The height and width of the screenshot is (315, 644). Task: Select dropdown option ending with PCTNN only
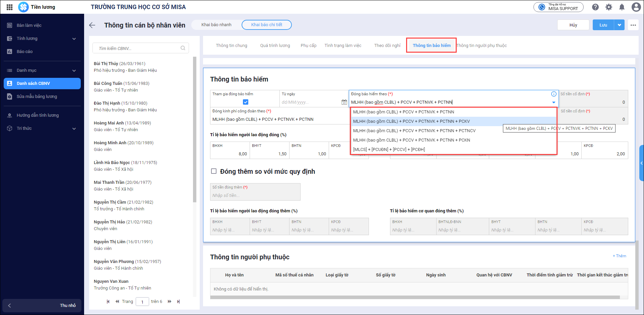(453, 112)
